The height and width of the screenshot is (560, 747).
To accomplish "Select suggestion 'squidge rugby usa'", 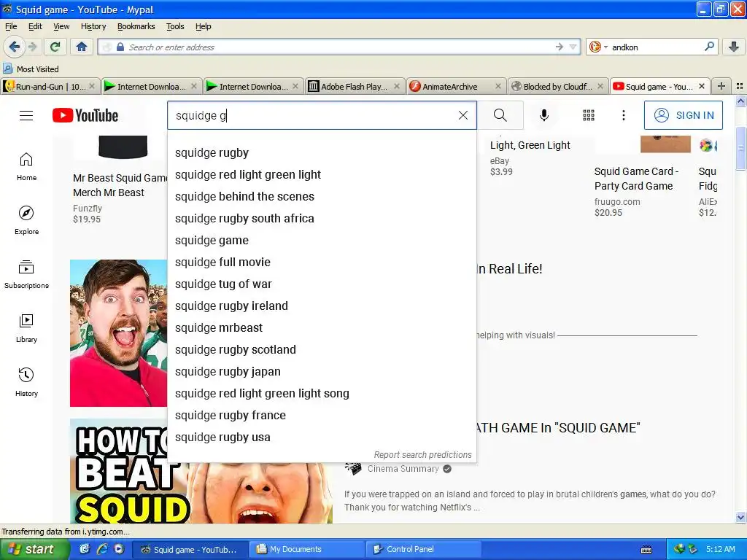I will pyautogui.click(x=322, y=437).
